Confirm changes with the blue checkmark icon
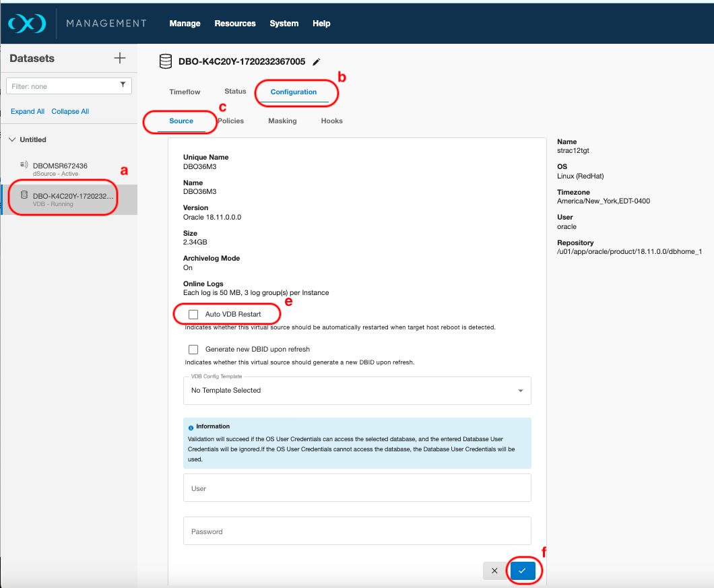This screenshot has width=714, height=588. [522, 570]
